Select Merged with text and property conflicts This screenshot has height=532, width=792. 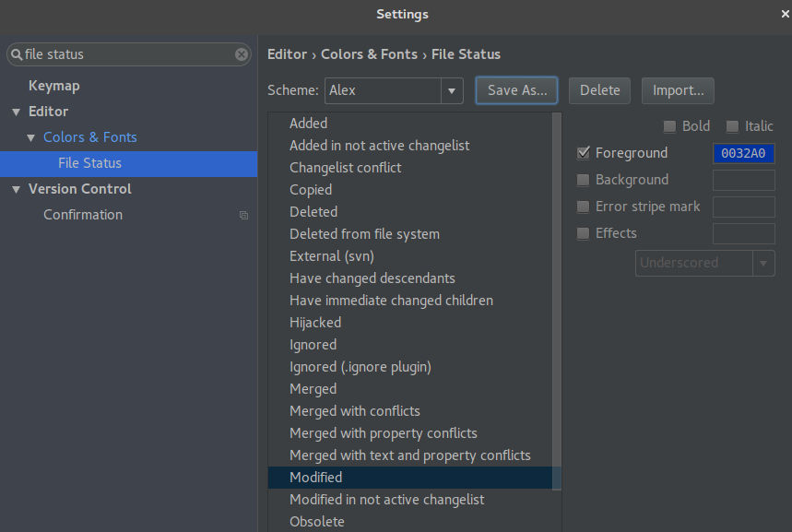tap(410, 455)
